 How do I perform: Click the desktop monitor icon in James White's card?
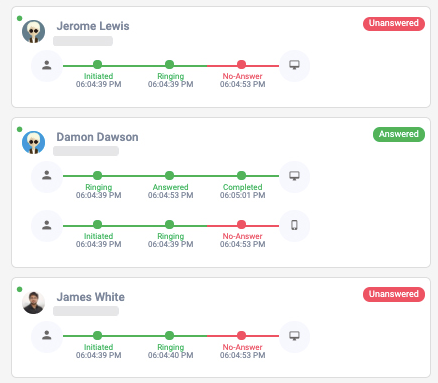point(294,336)
